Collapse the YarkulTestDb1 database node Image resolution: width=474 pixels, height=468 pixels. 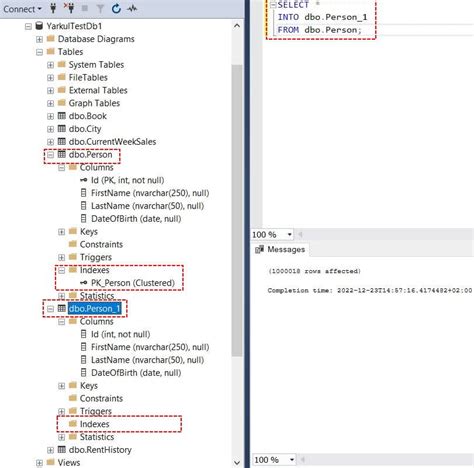[28, 26]
